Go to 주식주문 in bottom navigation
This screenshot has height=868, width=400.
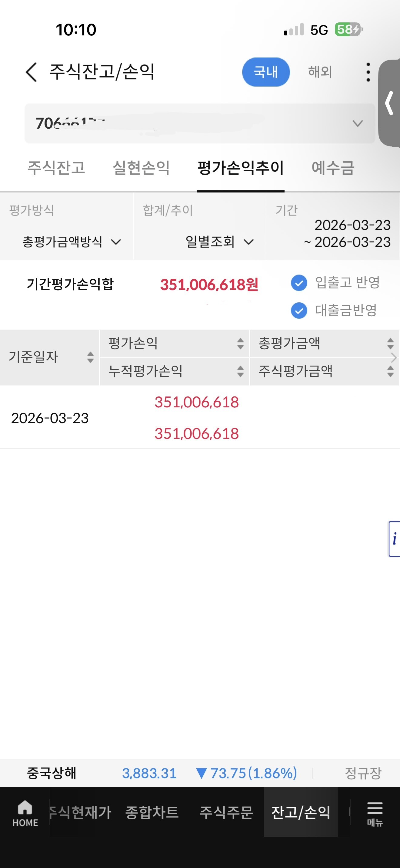click(226, 812)
